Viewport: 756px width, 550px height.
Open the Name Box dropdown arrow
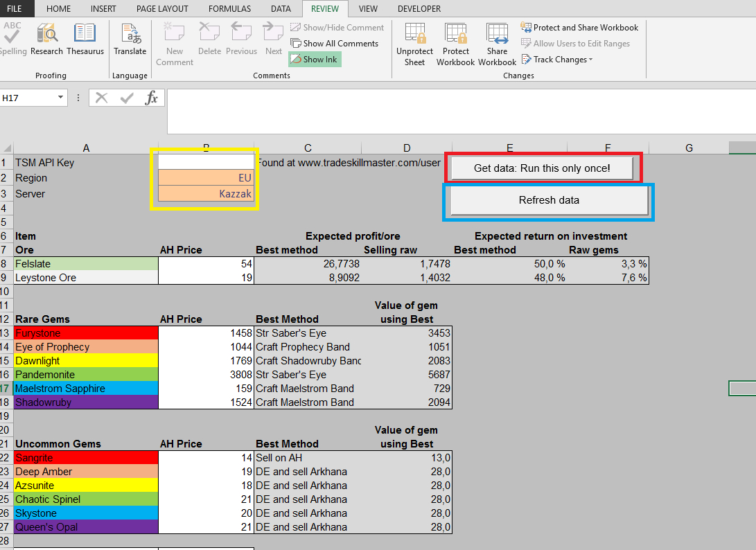[x=61, y=98]
